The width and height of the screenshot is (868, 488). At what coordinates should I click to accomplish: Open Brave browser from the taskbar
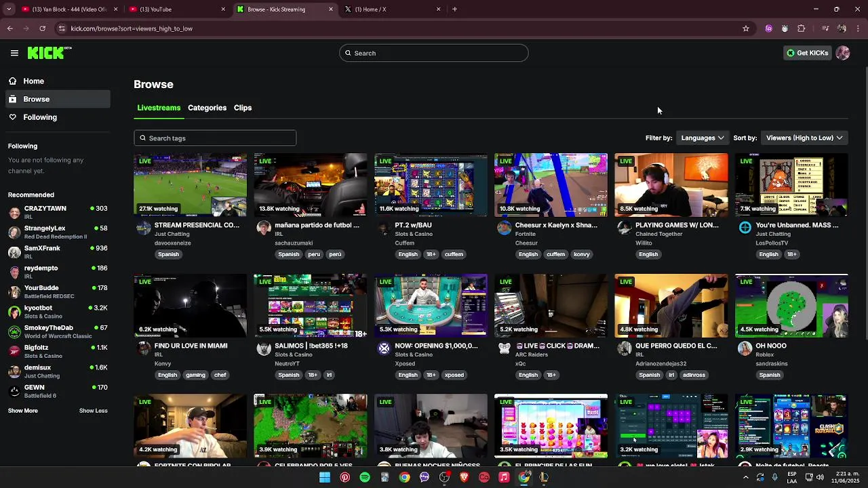(465, 477)
